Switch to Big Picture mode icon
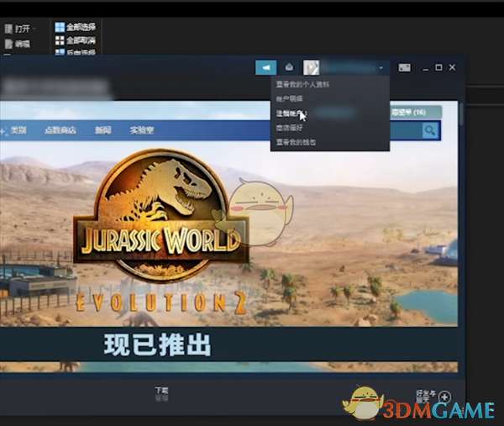This screenshot has width=504, height=426. 404,67
